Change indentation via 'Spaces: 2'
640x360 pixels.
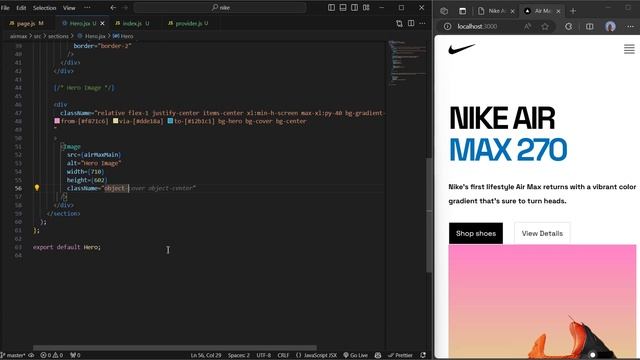tap(239, 355)
